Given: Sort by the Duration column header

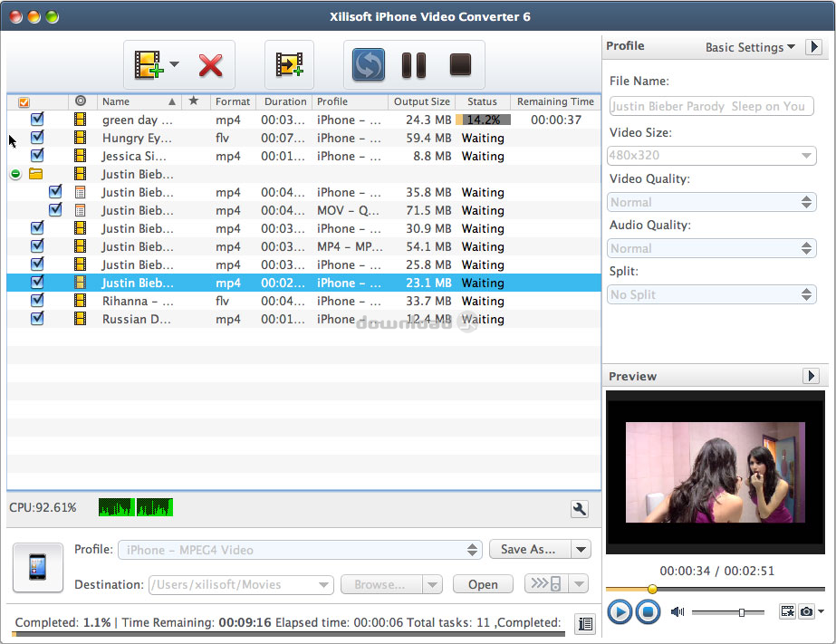Looking at the screenshot, I should coord(285,101).
